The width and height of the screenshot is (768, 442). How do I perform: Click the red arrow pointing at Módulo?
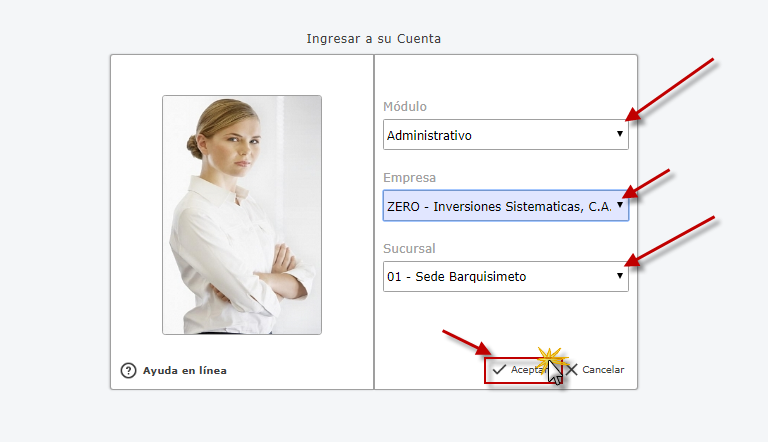674,89
